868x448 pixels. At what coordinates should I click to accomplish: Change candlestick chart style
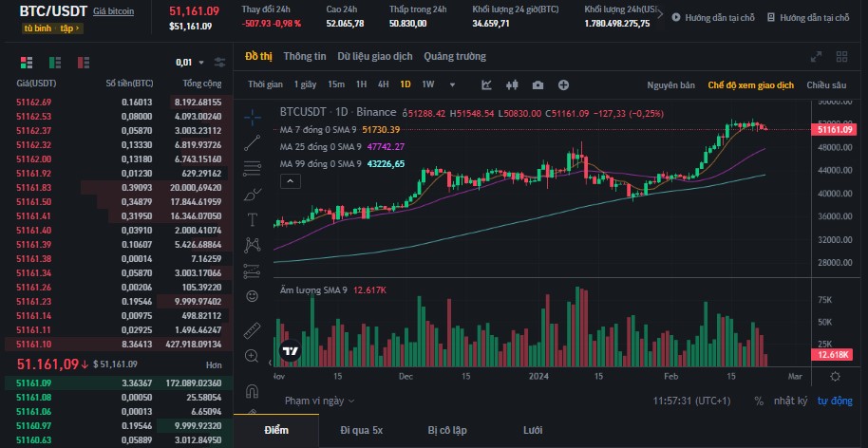512,84
